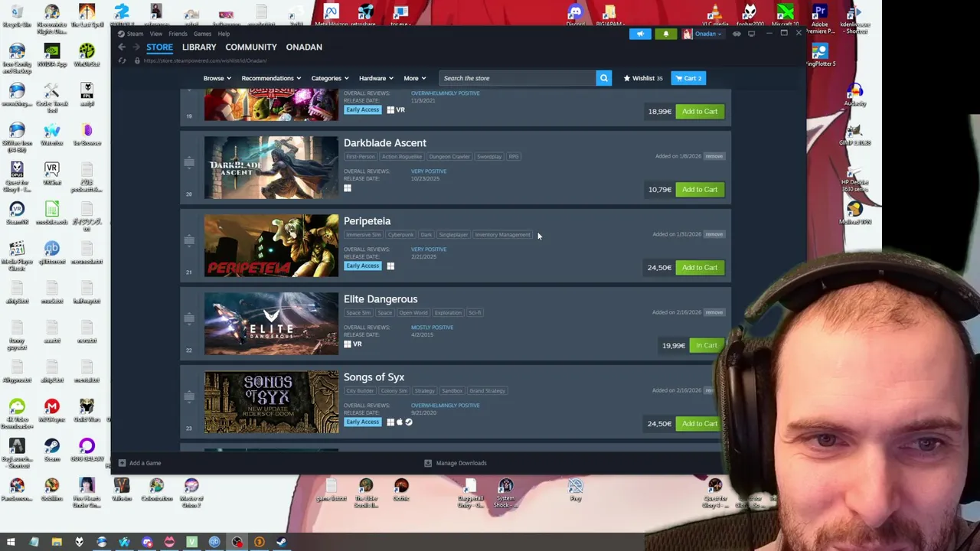
Task: Click the Onadan profile avatar
Action: click(687, 34)
